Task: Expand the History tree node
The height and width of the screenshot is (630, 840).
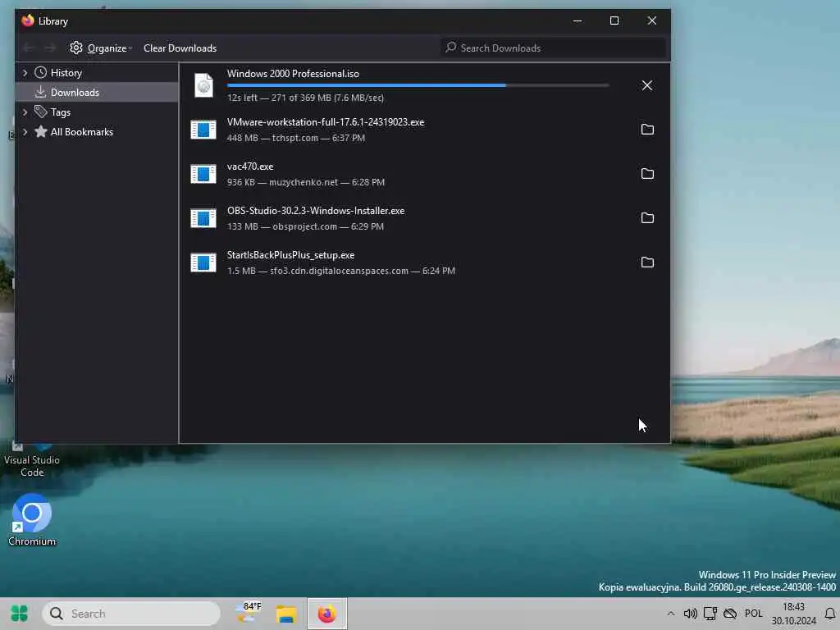Action: coord(25,73)
